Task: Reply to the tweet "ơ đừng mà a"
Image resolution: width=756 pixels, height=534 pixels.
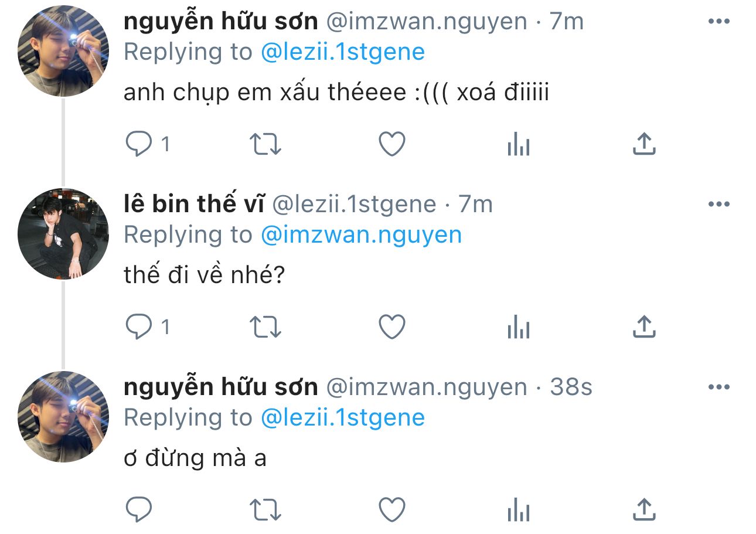Action: click(139, 509)
